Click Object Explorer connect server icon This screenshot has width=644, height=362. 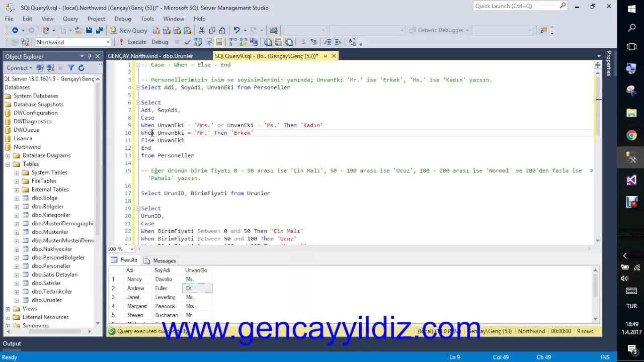click(x=40, y=68)
